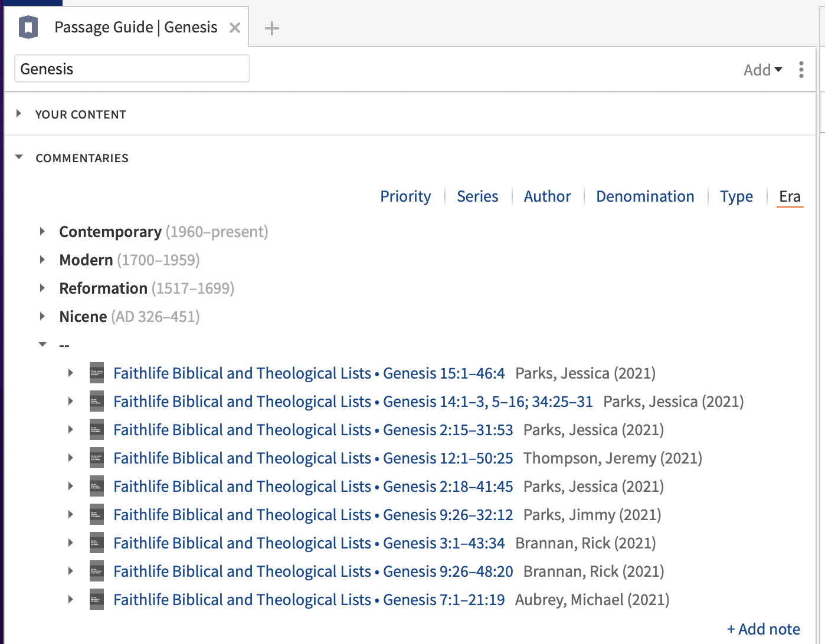Open Faithlife Lists link Genesis 9:26–48:20
The image size is (825, 644).
313,571
